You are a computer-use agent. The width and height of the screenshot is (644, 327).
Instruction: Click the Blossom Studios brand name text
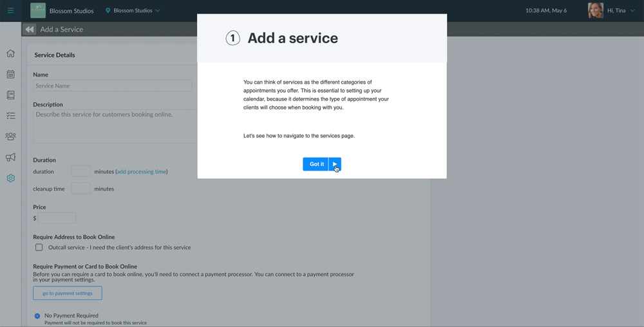71,11
